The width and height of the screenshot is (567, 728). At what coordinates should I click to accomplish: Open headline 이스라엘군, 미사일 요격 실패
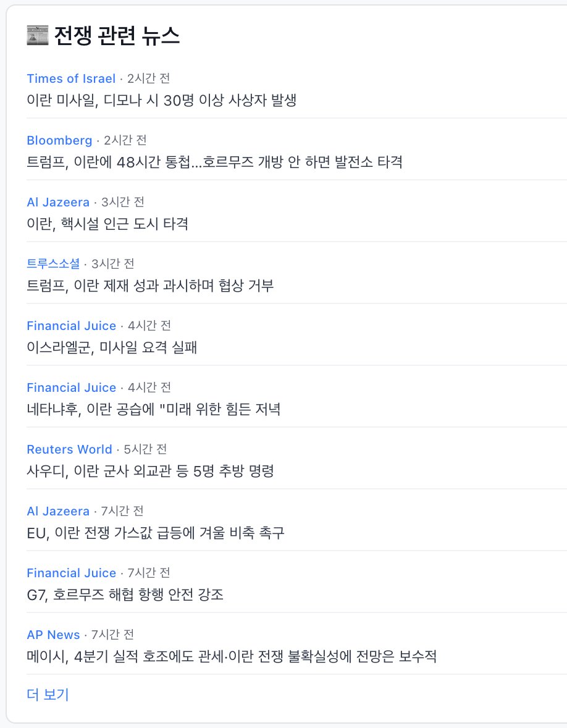[x=112, y=347]
